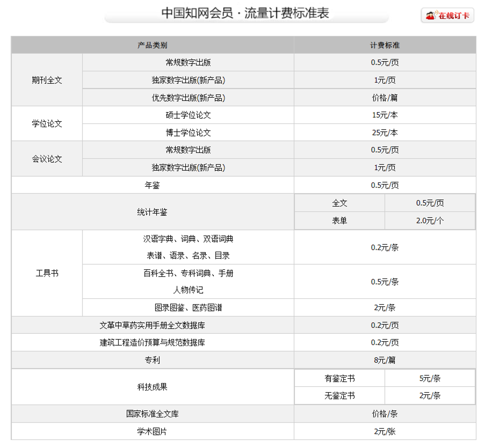Select the 博士学位论文 cell
This screenshot has width=485, height=448.
coord(188,133)
